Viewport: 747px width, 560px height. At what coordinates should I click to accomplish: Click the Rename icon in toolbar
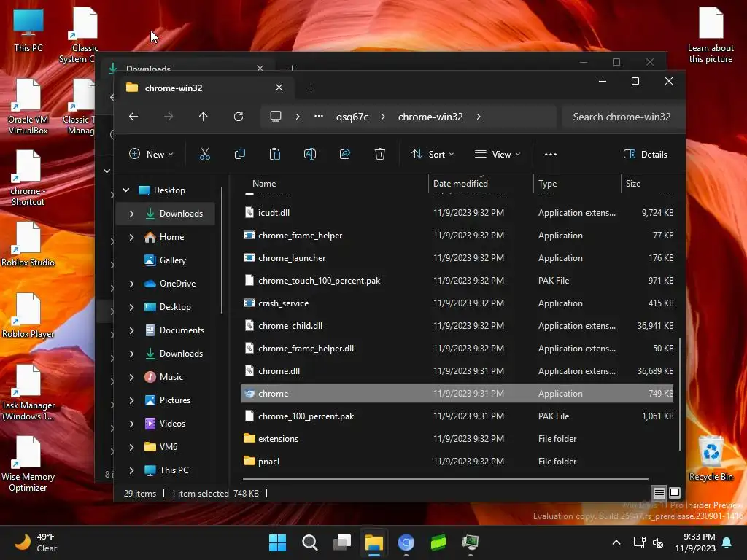click(x=309, y=154)
